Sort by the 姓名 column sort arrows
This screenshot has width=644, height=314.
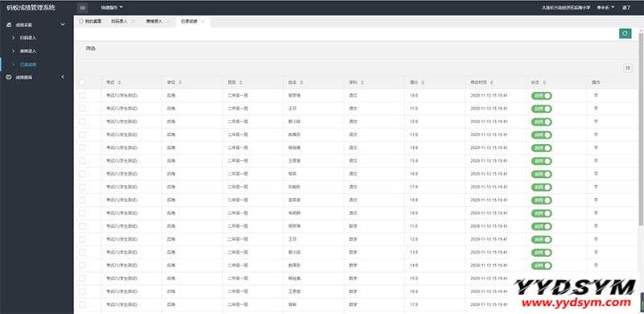tap(301, 83)
